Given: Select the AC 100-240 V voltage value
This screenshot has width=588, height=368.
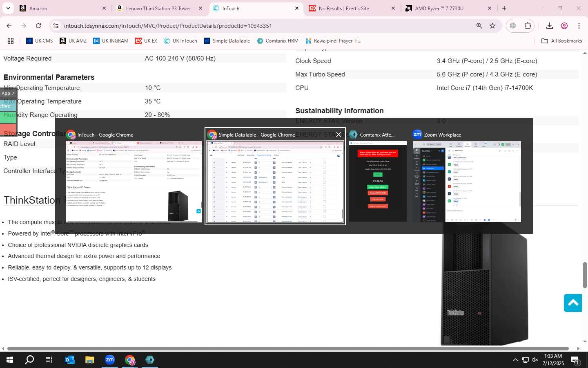Looking at the screenshot, I should tap(180, 58).
